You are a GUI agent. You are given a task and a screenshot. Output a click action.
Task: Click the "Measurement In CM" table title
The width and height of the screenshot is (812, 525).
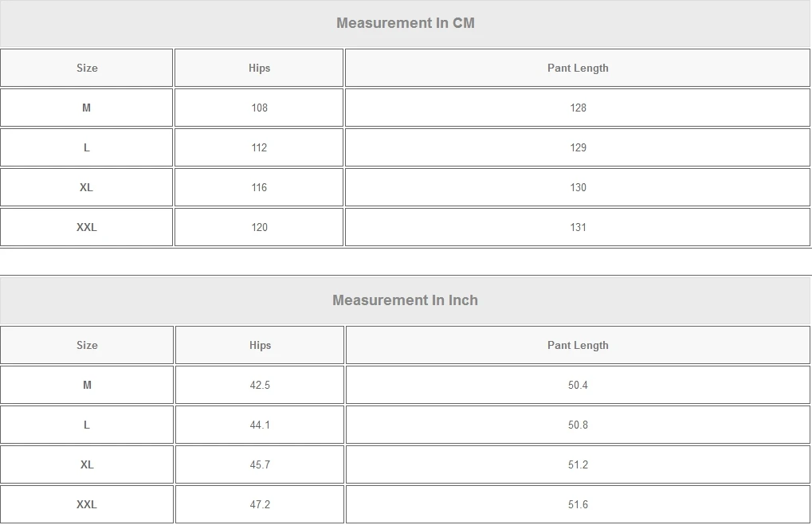click(405, 23)
